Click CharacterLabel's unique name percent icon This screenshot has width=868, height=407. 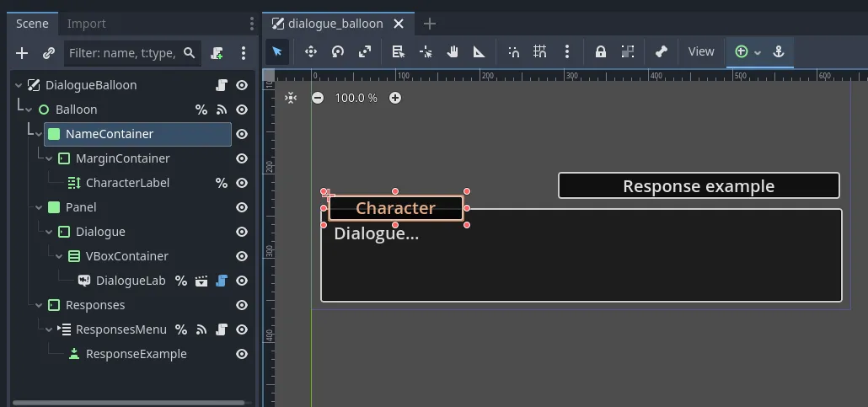222,184
